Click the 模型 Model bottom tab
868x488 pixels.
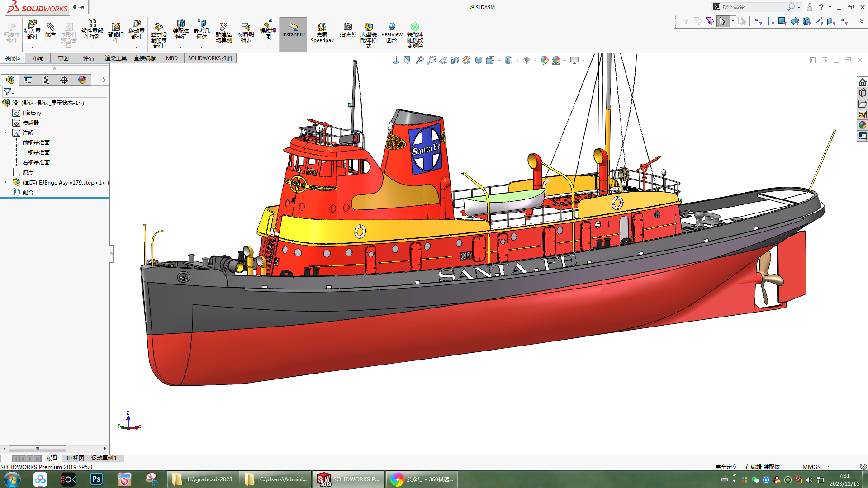point(52,458)
